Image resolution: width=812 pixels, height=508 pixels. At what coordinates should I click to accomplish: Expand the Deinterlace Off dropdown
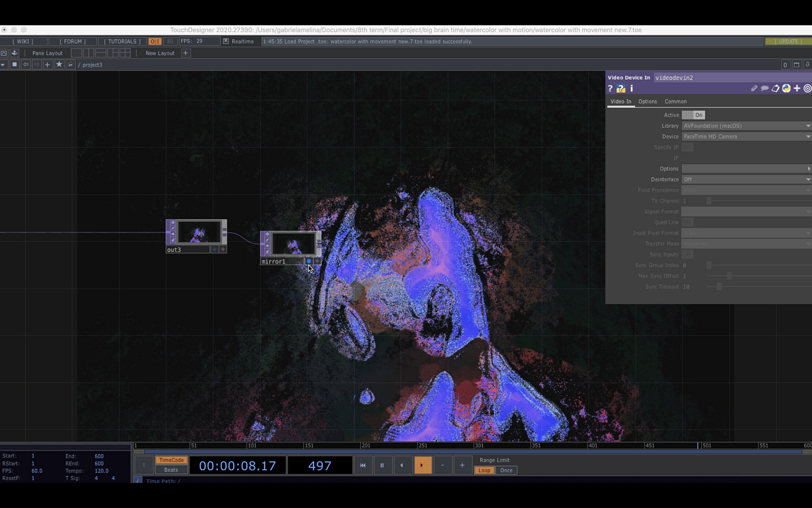746,179
